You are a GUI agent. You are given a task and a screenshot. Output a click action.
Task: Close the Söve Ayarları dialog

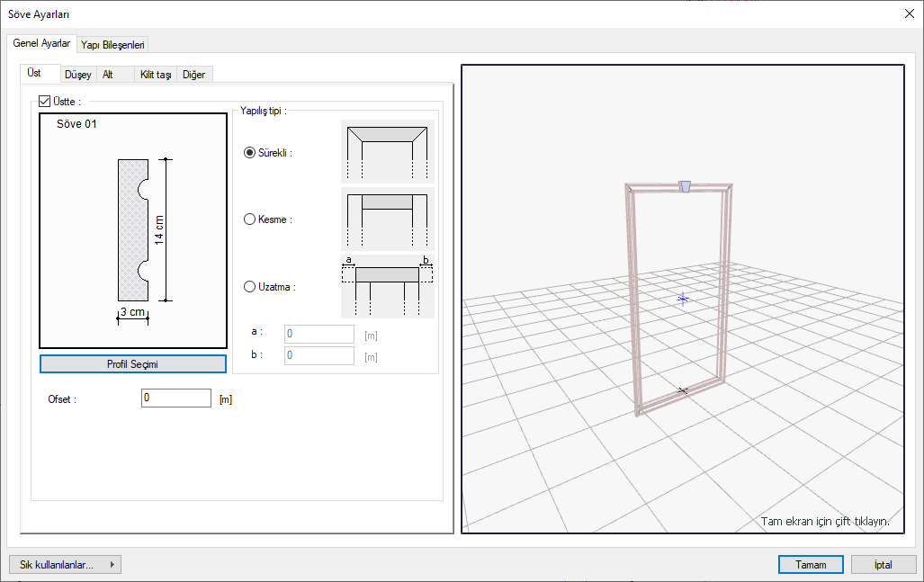(x=908, y=13)
